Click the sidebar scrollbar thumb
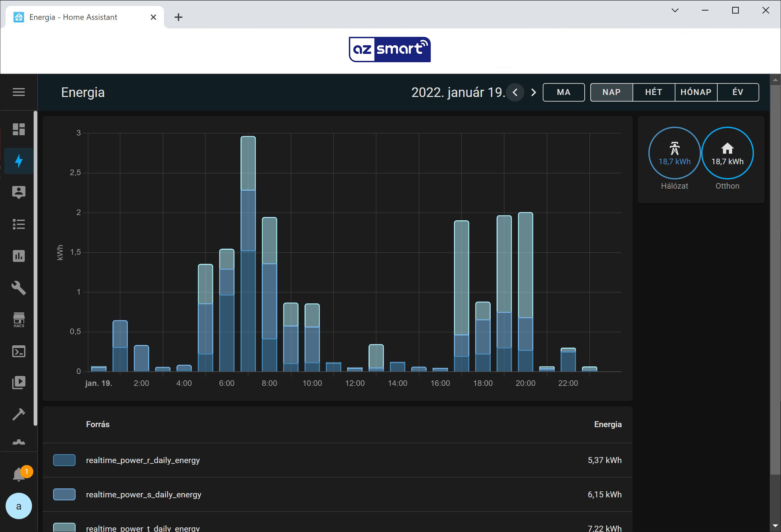781x532 pixels. pyautogui.click(x=35, y=268)
